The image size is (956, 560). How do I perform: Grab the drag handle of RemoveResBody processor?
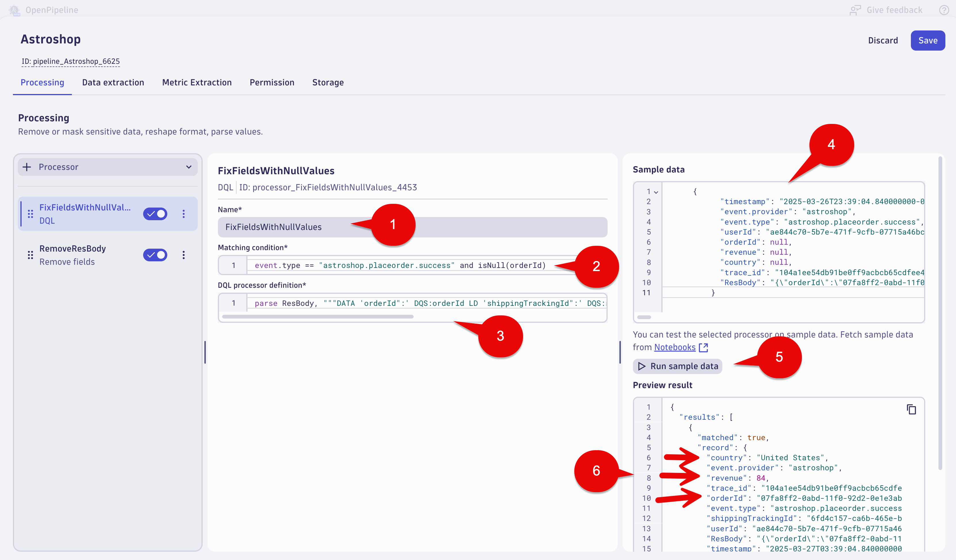tap(30, 255)
